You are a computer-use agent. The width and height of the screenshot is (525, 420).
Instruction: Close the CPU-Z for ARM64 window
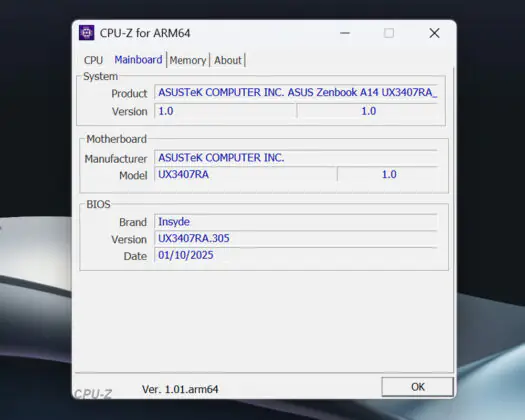pos(434,33)
